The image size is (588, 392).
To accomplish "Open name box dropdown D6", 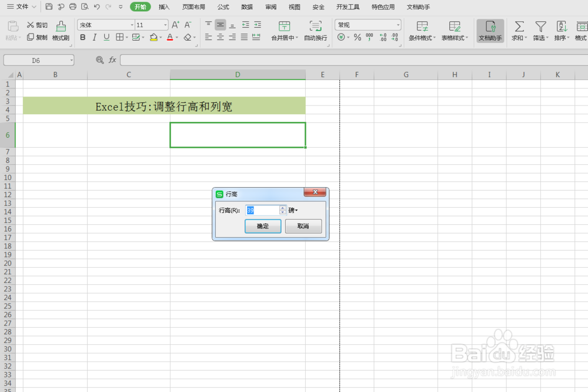I will point(71,60).
